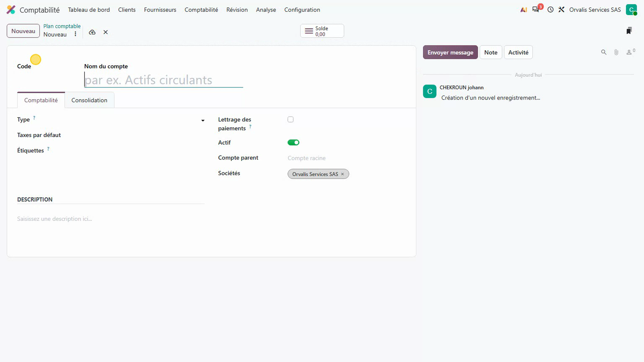Save the record with cloud icon

click(92, 32)
